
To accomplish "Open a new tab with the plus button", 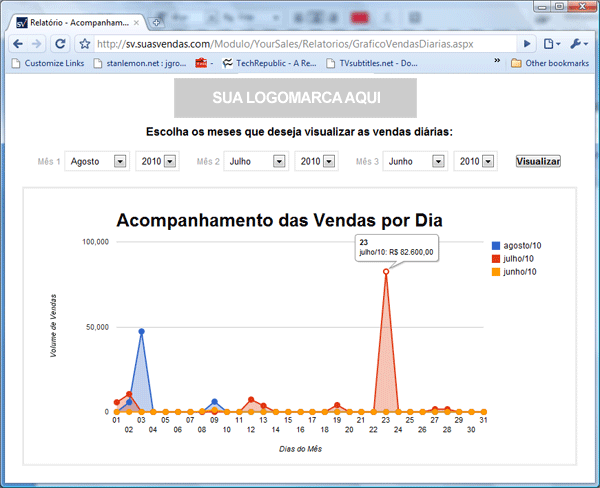I will point(156,23).
